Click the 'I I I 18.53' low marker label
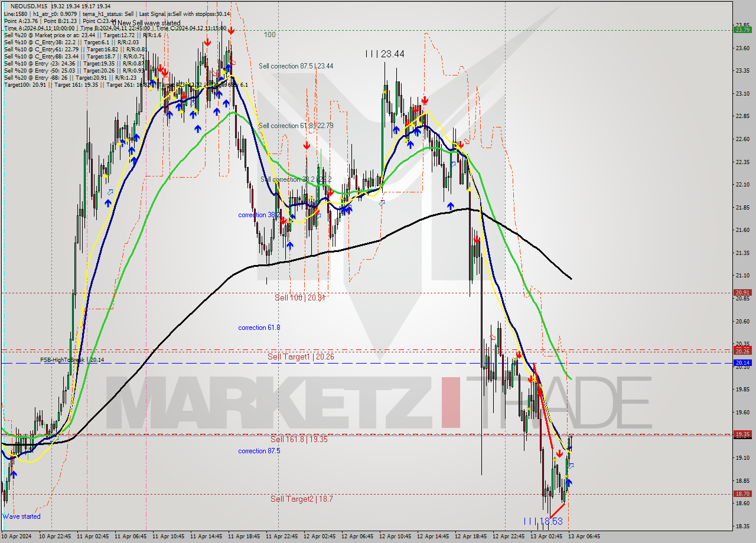This screenshot has width=756, height=543. [543, 521]
